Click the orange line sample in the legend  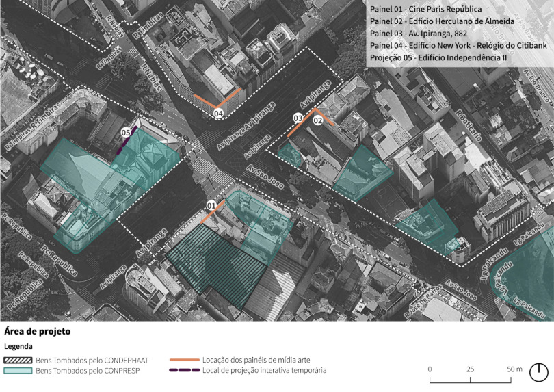tap(183, 359)
